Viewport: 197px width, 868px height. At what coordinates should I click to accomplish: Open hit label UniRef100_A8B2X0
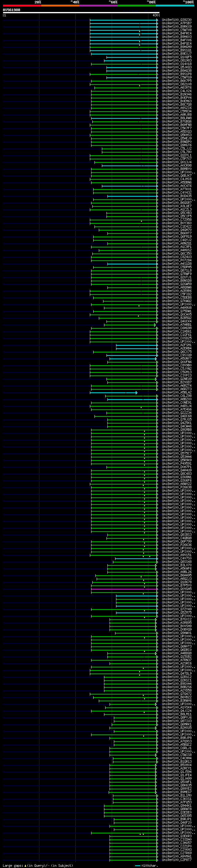(x=176, y=399)
